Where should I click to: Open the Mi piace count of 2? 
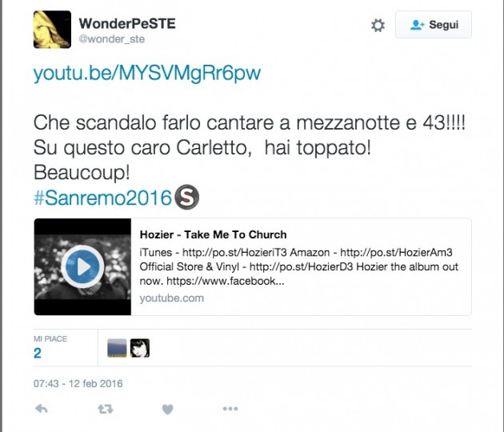pyautogui.click(x=38, y=354)
